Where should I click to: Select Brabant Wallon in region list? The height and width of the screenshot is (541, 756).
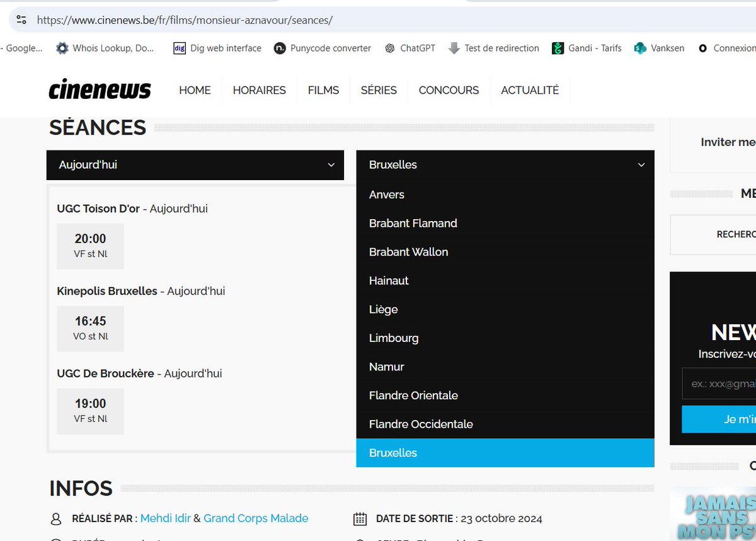pyautogui.click(x=505, y=252)
